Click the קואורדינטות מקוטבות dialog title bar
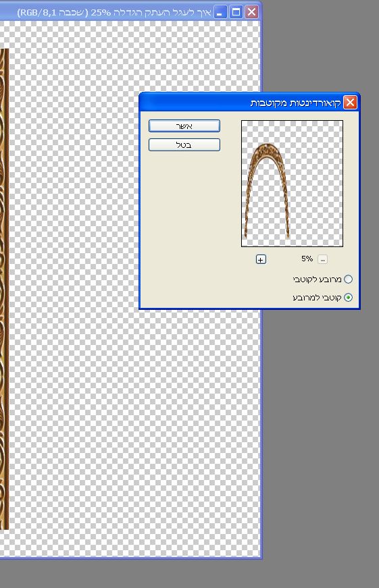The height and width of the screenshot is (588, 379). [x=240, y=103]
